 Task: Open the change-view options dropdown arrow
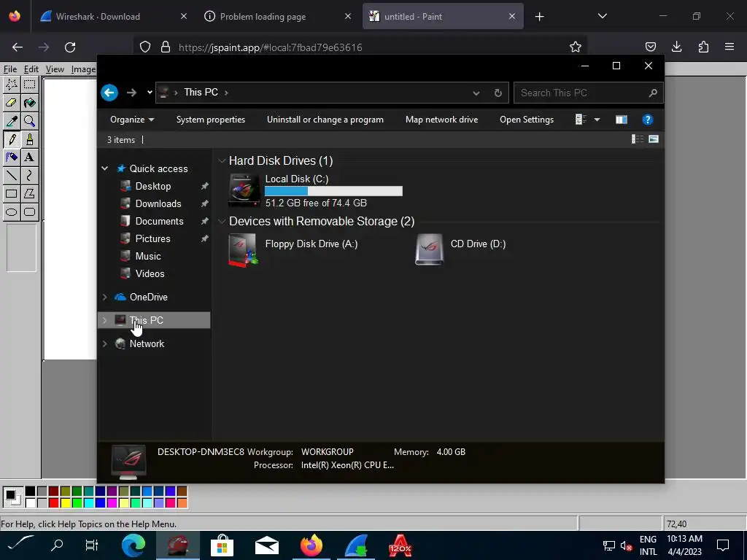pyautogui.click(x=597, y=120)
